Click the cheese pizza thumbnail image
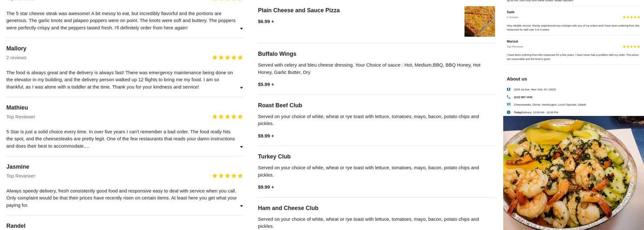This screenshot has height=230, width=644. coord(479,21)
